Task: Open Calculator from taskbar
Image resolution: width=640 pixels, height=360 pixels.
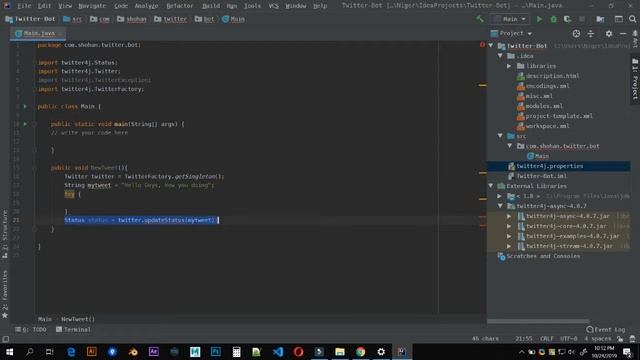Action: pyautogui.click(x=236, y=351)
